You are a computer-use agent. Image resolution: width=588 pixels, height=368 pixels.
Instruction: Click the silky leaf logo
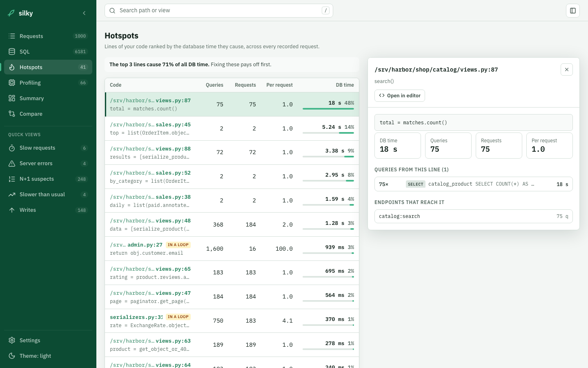11,13
